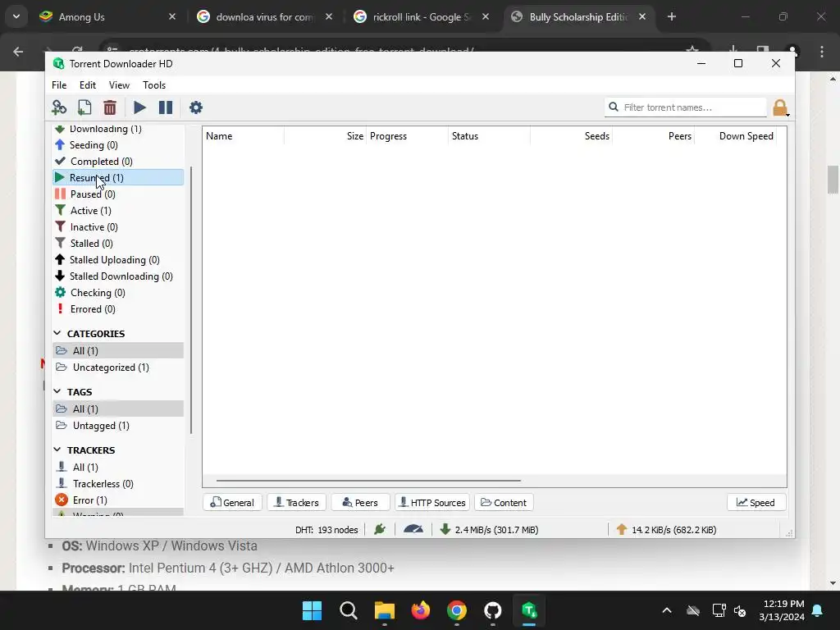Open the Edit menu
The height and width of the screenshot is (630, 840).
87,85
